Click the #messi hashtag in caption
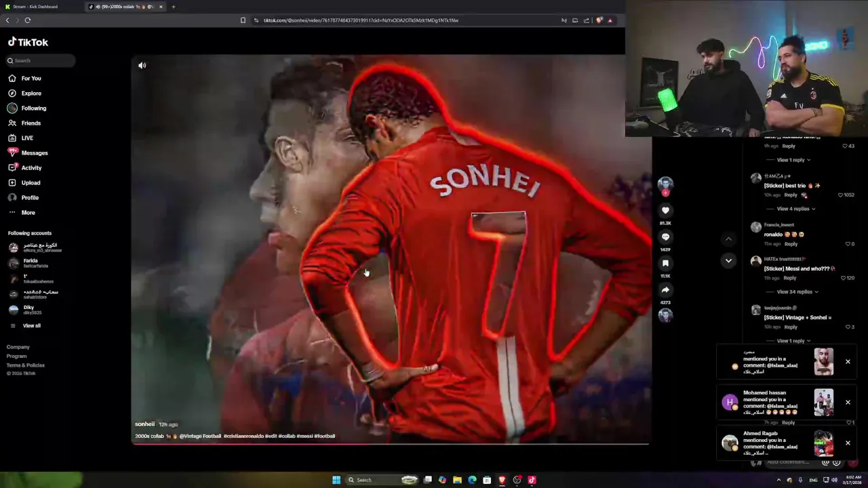Screen dimensions: 868x488 pos(304,436)
